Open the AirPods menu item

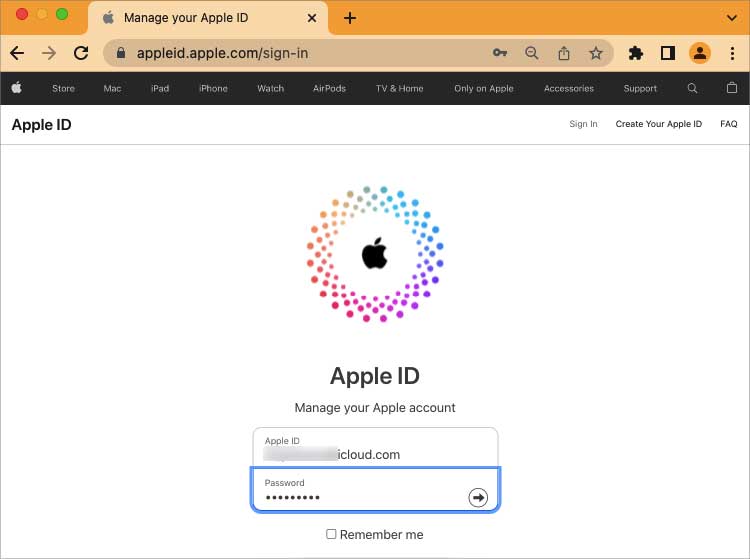tap(330, 88)
